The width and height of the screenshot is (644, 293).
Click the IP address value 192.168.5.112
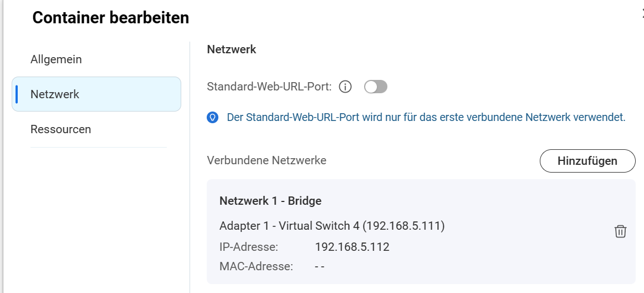pyautogui.click(x=352, y=246)
